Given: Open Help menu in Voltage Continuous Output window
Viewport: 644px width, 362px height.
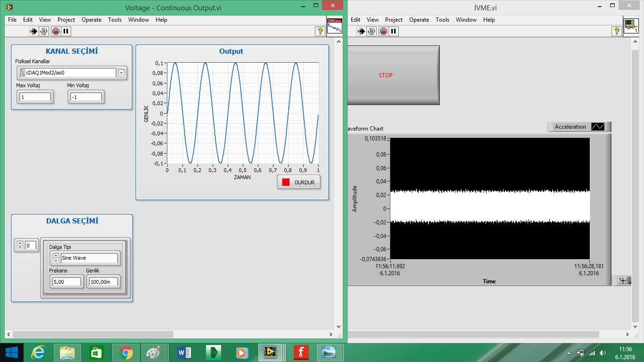Looking at the screenshot, I should pos(161,20).
